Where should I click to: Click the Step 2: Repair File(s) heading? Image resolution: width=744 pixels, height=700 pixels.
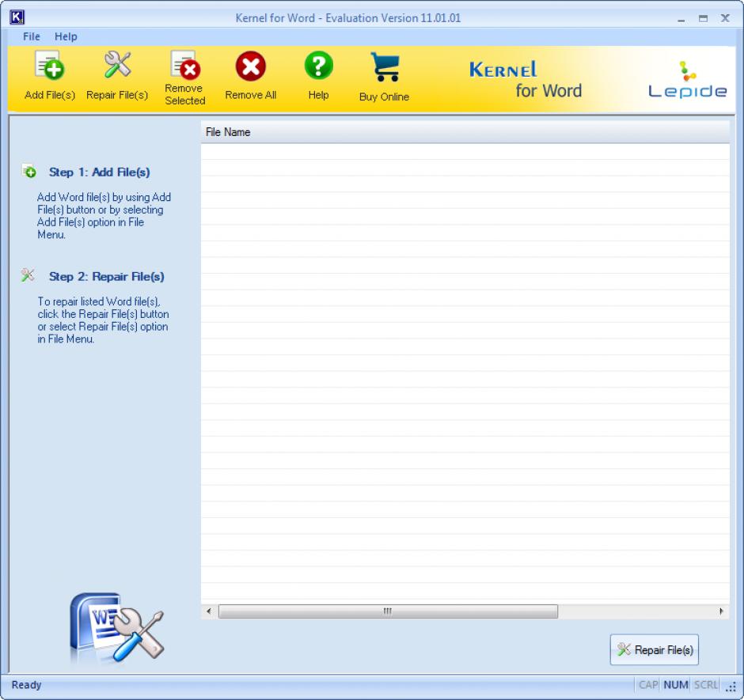tap(106, 277)
